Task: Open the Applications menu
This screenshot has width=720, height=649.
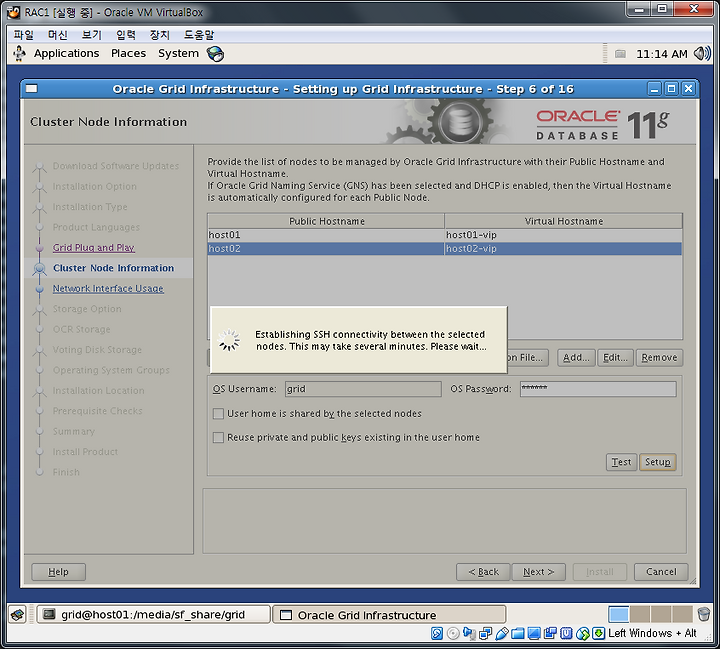Action: (x=66, y=54)
